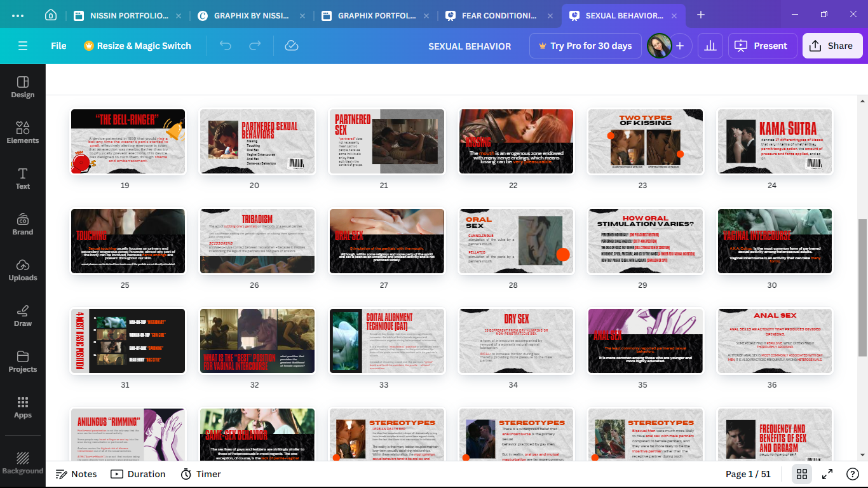
Task: Open the Duration settings
Action: [138, 474]
